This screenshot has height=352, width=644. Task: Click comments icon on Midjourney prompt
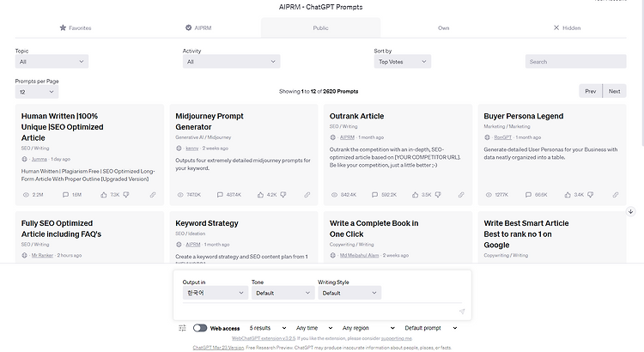click(x=220, y=195)
